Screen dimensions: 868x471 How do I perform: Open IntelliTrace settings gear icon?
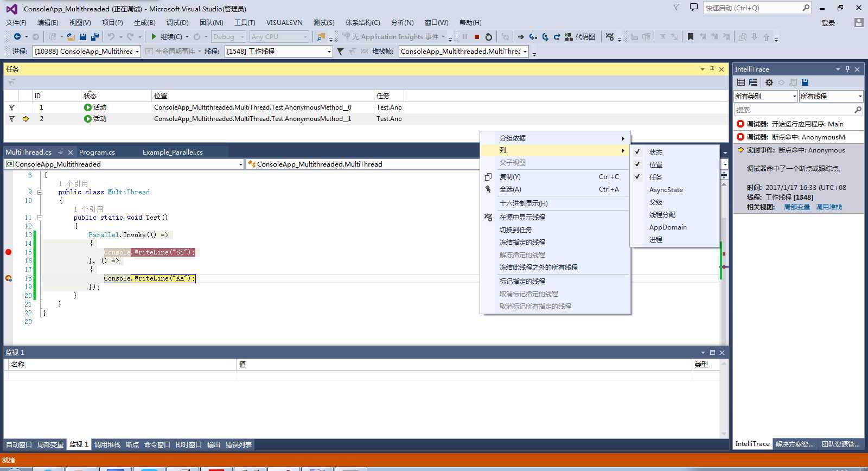(x=769, y=82)
